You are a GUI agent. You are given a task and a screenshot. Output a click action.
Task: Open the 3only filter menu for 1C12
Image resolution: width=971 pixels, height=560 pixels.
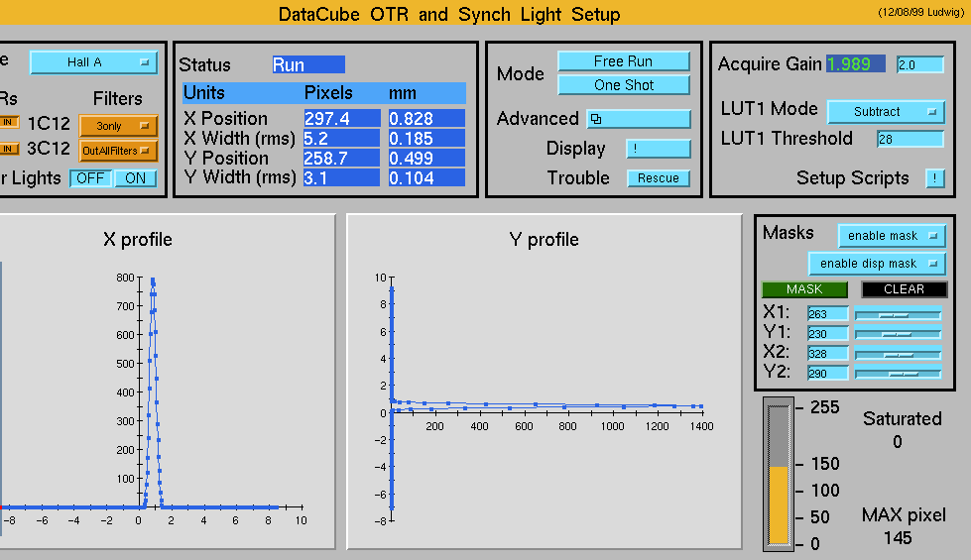click(x=118, y=126)
